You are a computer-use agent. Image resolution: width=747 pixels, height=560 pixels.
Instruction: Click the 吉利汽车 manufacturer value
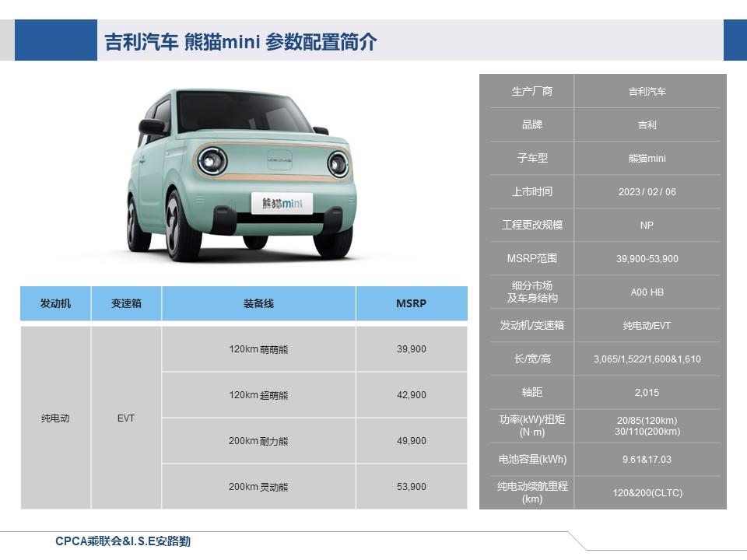tap(647, 92)
